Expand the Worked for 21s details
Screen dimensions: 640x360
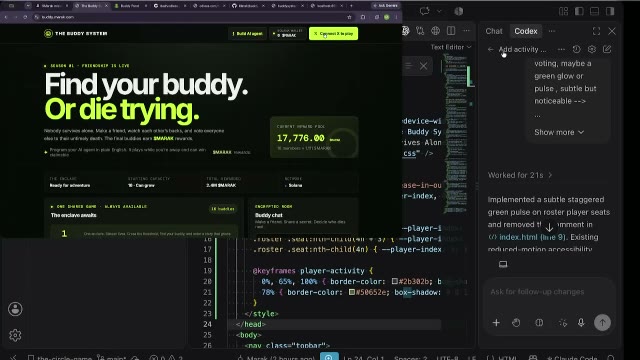click(520, 175)
